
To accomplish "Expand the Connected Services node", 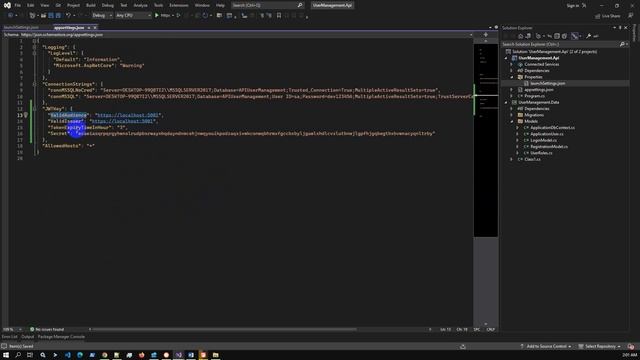I will tap(511, 64).
